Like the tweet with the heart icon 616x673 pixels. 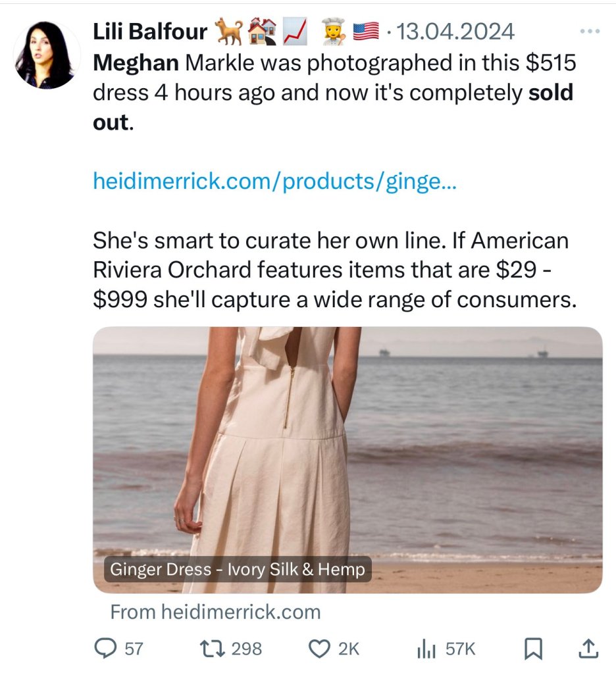319,649
